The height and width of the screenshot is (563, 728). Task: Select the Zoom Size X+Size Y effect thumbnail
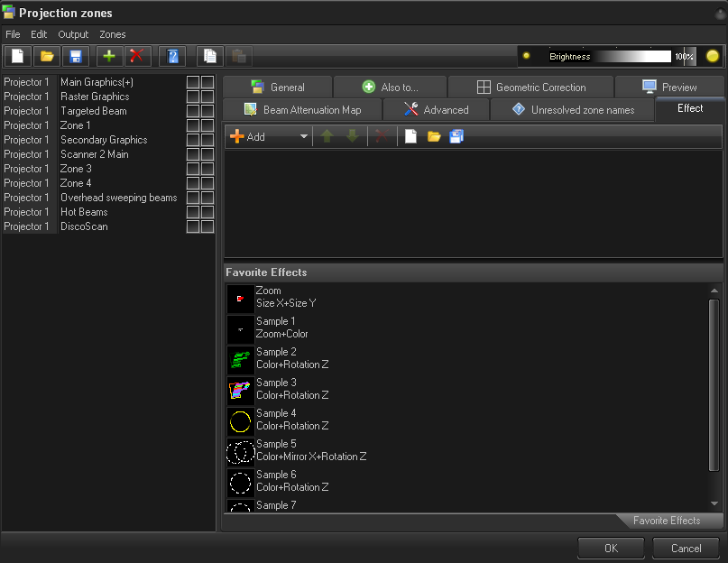[x=241, y=299]
